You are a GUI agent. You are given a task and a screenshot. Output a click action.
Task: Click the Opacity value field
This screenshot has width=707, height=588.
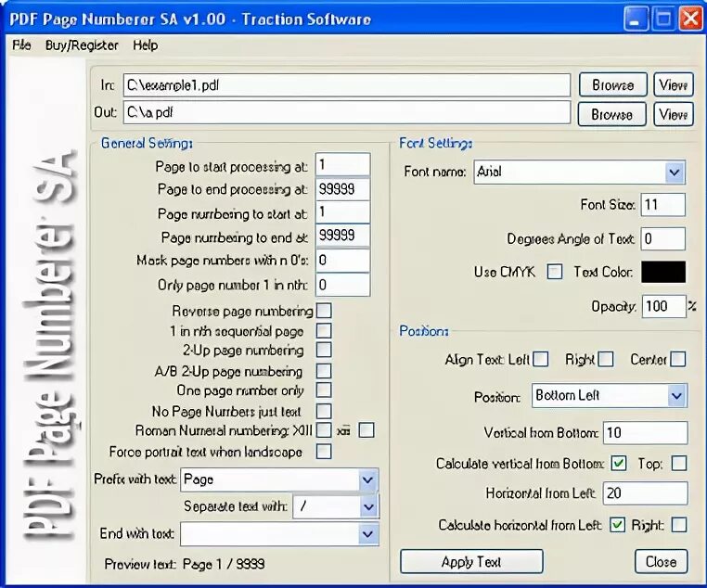[663, 306]
